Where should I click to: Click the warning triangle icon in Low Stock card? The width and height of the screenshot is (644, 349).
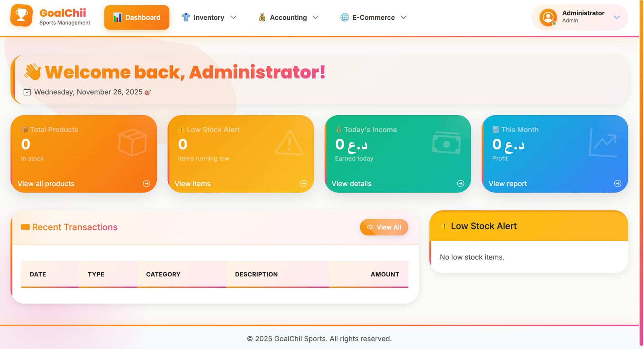point(289,143)
